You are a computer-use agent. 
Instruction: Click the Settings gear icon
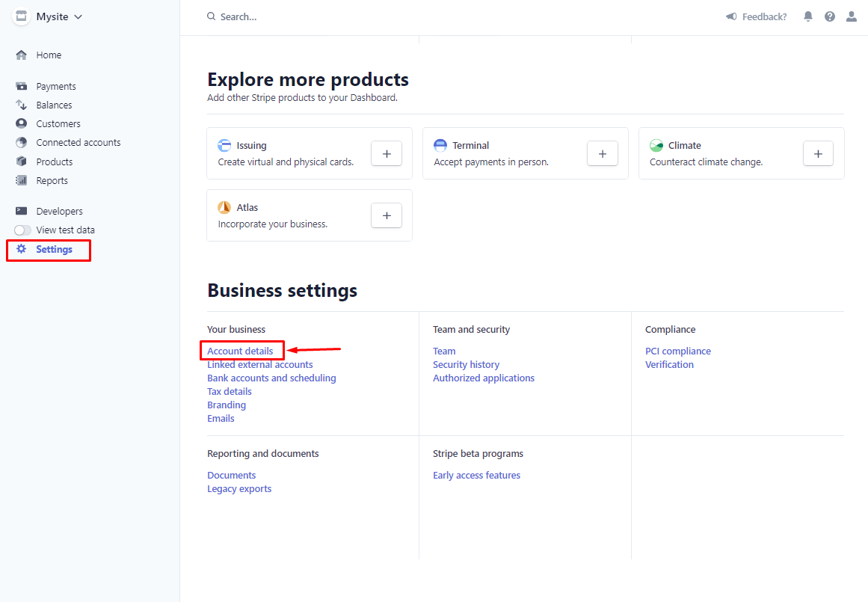click(x=22, y=249)
